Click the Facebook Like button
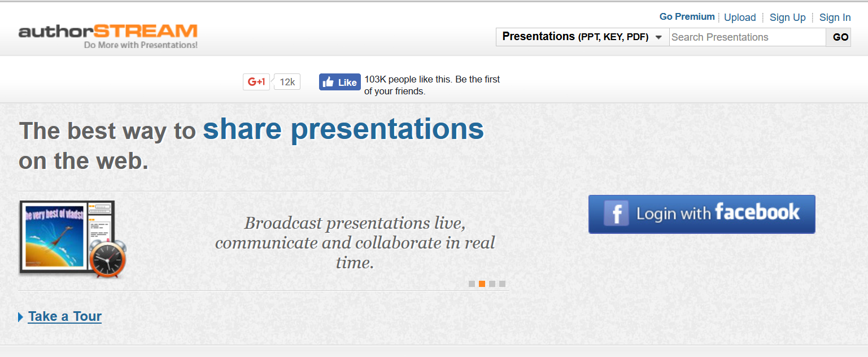This screenshot has width=868, height=357. 339,82
